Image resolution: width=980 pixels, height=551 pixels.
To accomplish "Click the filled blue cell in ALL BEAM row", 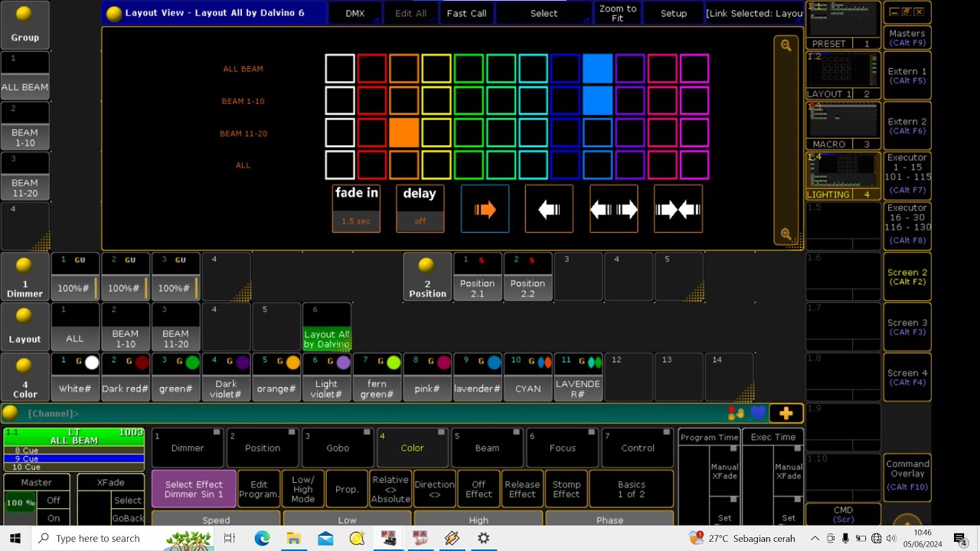I will [x=598, y=68].
